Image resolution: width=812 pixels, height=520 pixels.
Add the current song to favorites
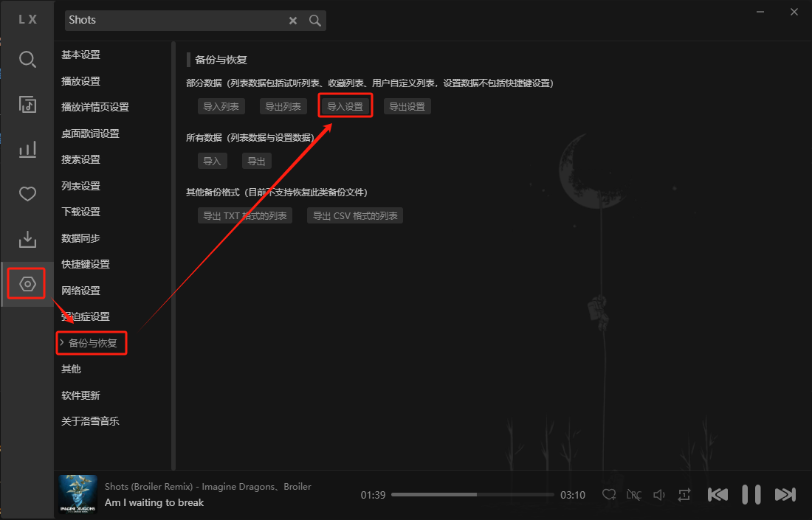tap(609, 495)
